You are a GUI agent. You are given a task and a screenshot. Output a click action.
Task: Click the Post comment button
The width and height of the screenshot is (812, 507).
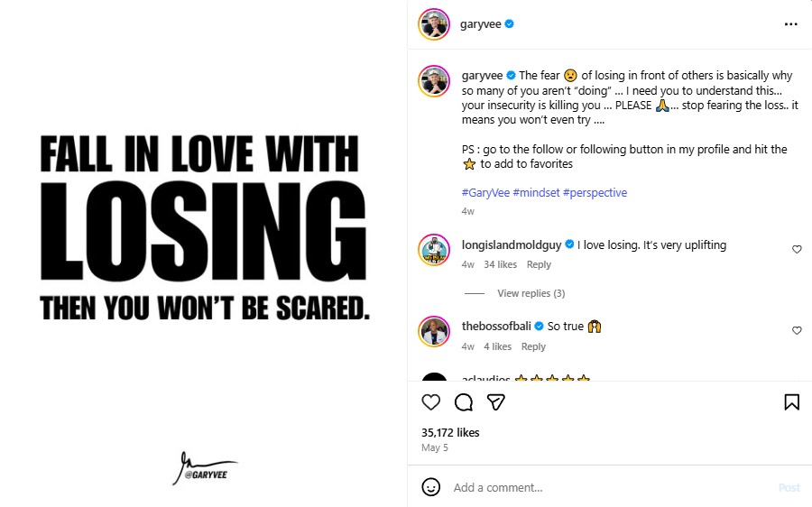tap(789, 487)
